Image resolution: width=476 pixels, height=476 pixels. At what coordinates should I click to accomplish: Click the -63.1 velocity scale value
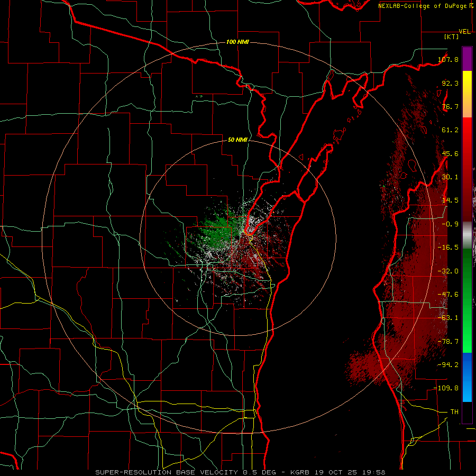point(448,318)
